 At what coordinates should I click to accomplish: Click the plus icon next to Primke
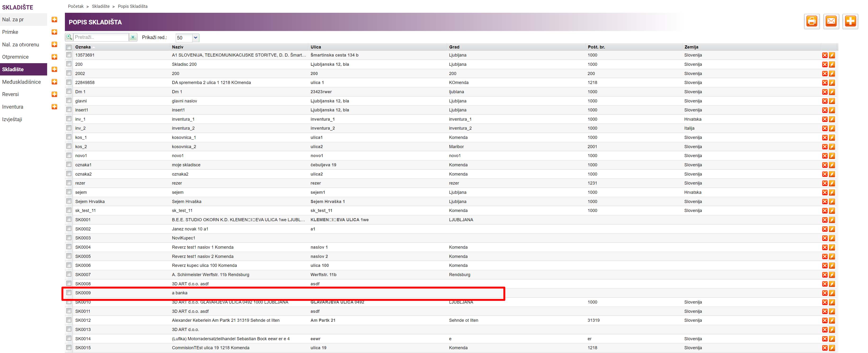pyautogui.click(x=54, y=32)
